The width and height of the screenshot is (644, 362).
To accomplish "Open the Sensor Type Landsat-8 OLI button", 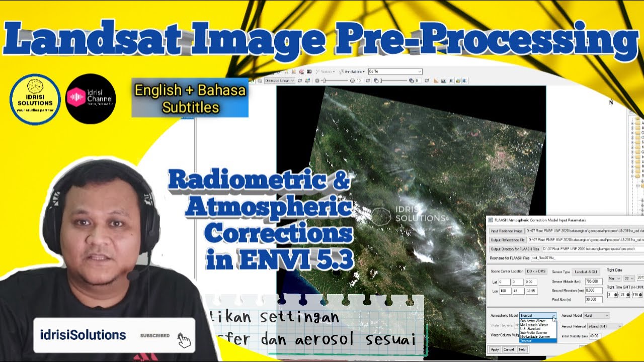I will 586,272.
